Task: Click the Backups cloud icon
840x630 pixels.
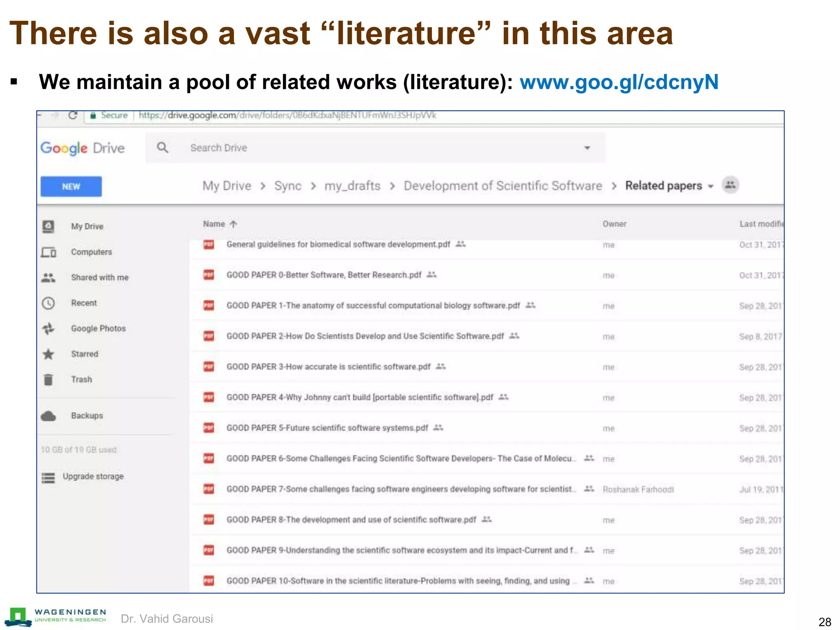Action: 48,416
